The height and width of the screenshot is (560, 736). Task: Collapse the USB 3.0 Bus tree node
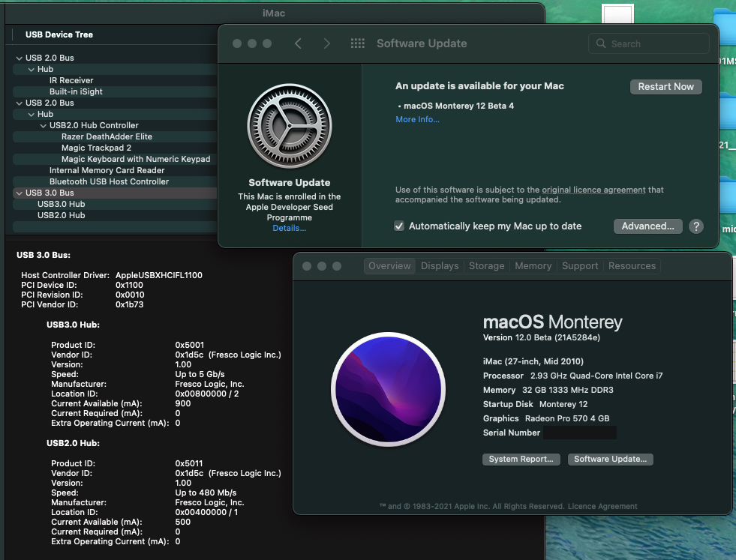click(x=19, y=193)
